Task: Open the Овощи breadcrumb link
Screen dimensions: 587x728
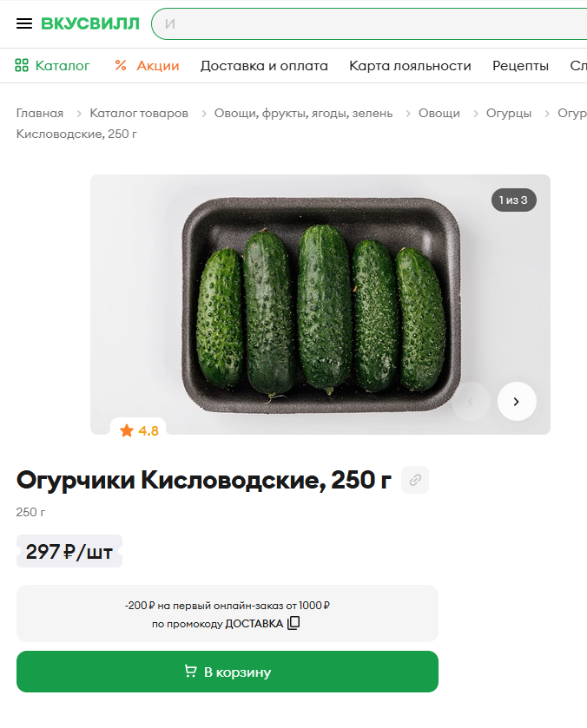Action: click(x=439, y=113)
